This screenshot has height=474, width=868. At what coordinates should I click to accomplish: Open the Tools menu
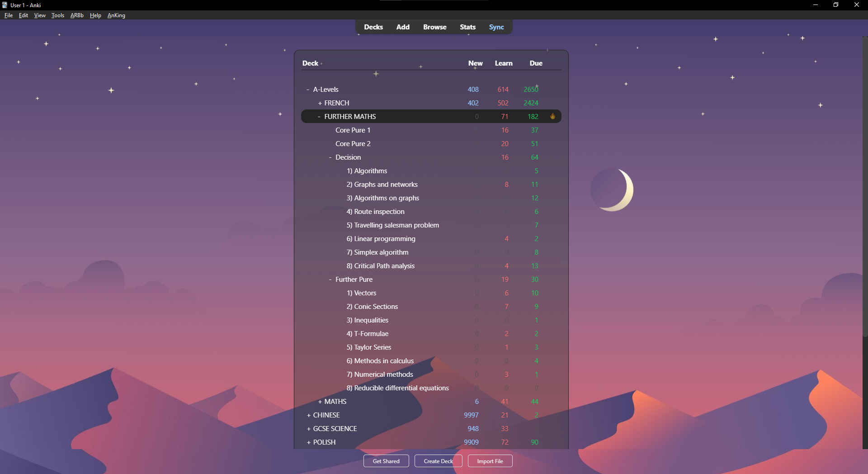[x=57, y=15]
